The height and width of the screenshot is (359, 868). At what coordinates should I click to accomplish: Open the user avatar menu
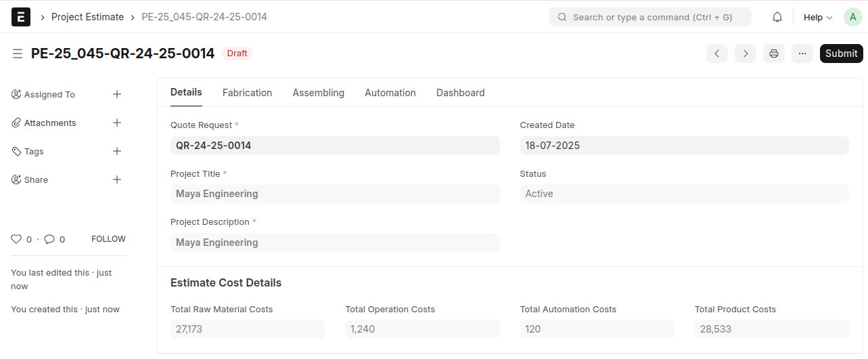tap(852, 17)
